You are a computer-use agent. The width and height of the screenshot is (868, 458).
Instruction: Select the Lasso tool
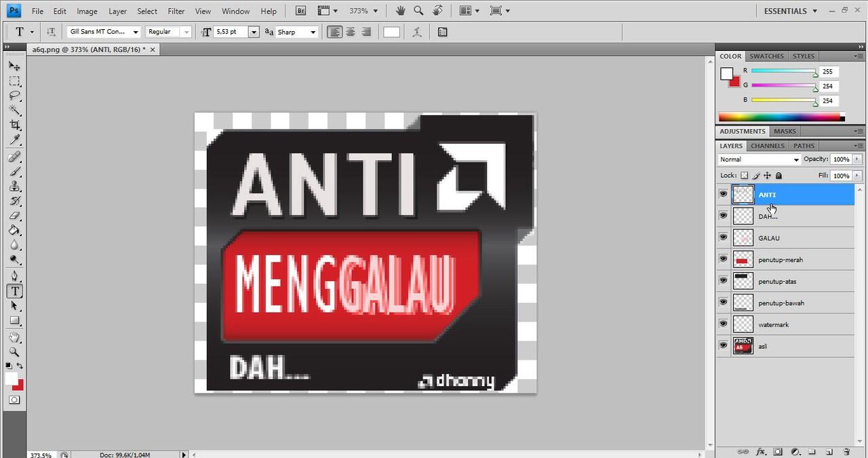14,96
